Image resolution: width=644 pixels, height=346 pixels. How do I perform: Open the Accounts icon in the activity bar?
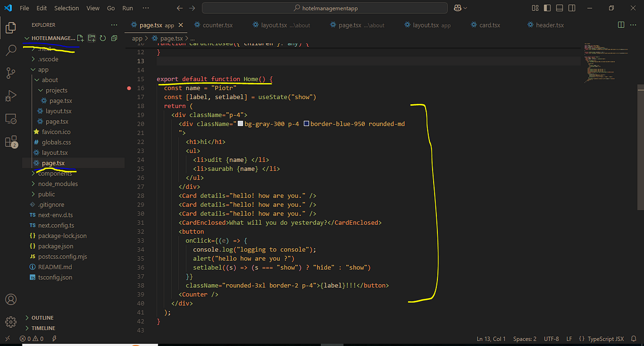tap(11, 299)
